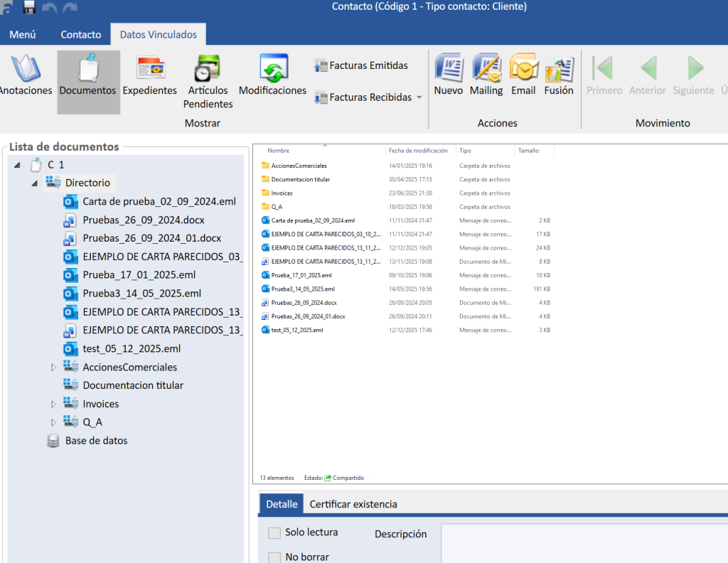Expand the Invoices folder node
Image resolution: width=728 pixels, height=563 pixels.
(53, 404)
